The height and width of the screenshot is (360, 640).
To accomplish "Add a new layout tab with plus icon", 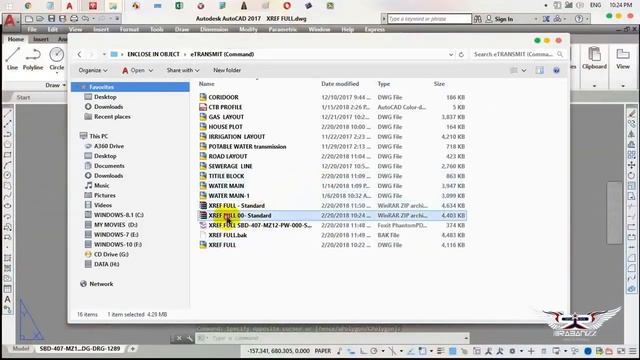I will point(132,349).
